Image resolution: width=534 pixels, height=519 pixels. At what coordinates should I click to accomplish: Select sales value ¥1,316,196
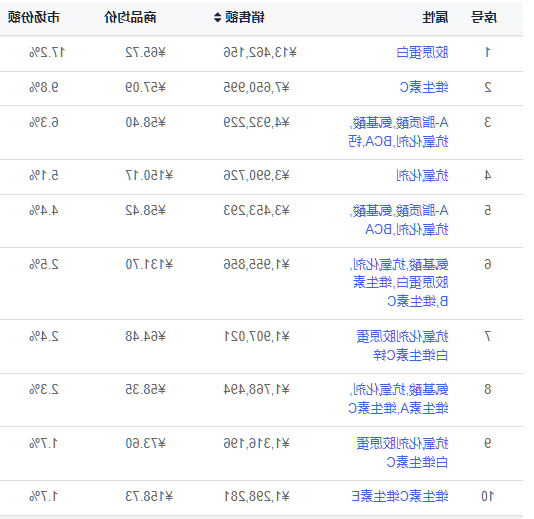coord(256,443)
